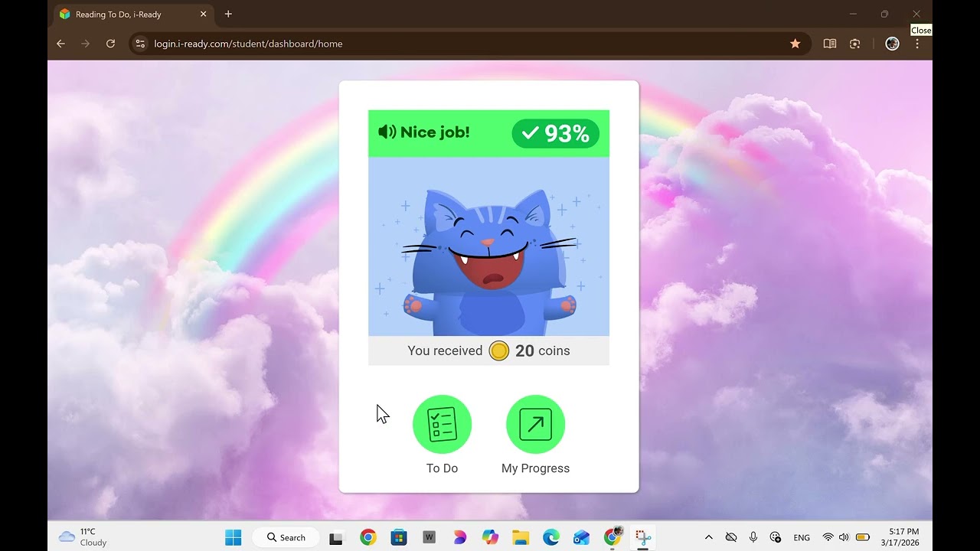Reload the i-Ready page

pyautogui.click(x=110, y=44)
